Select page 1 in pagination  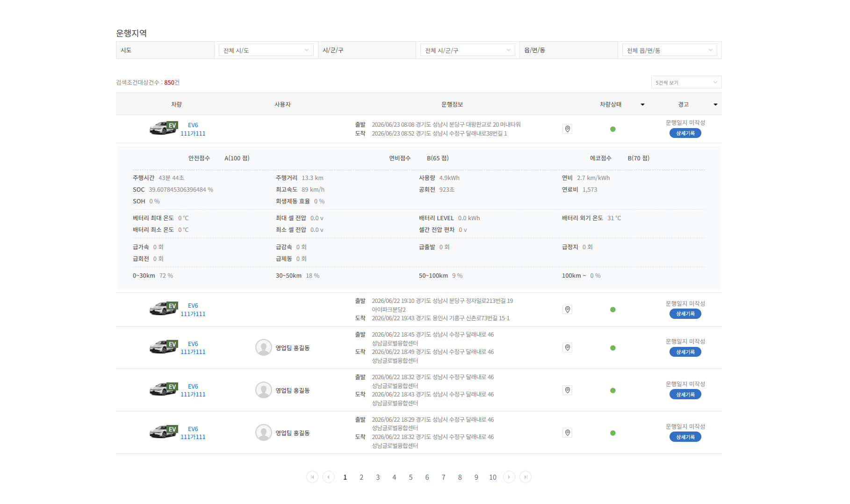click(x=345, y=477)
